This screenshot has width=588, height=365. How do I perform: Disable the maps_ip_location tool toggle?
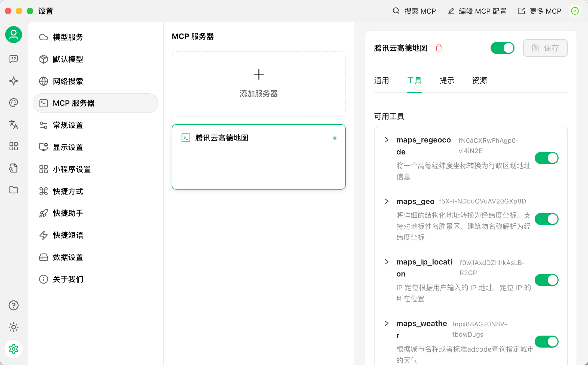point(546,280)
